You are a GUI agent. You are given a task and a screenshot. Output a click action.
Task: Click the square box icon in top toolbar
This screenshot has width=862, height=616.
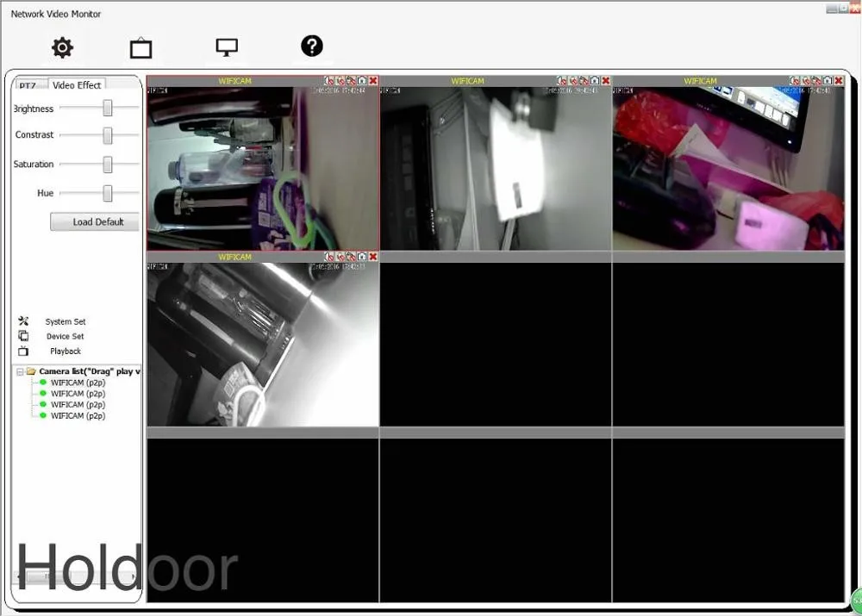pyautogui.click(x=141, y=47)
